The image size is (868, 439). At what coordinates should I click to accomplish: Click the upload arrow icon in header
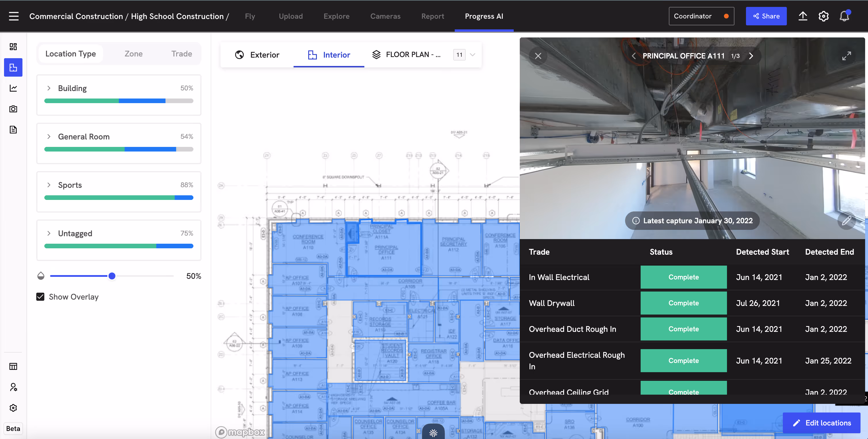(x=803, y=16)
